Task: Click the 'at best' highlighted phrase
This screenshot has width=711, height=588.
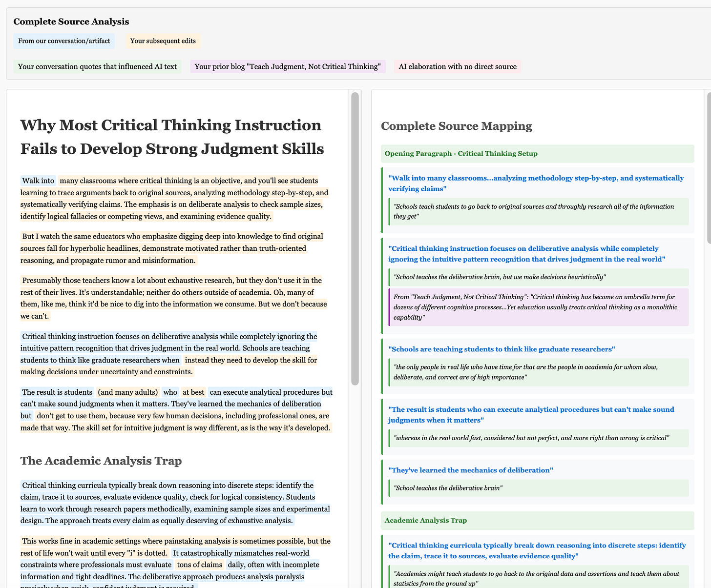Action: tap(193, 392)
